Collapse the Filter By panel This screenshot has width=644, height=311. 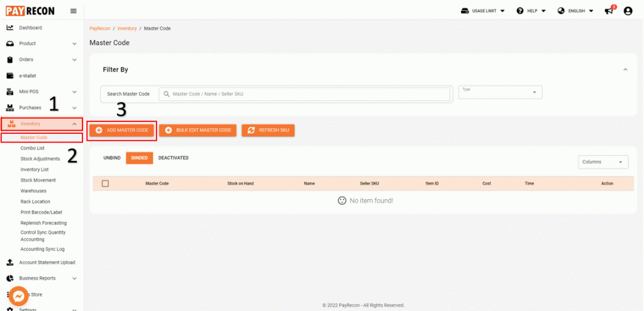coord(626,70)
